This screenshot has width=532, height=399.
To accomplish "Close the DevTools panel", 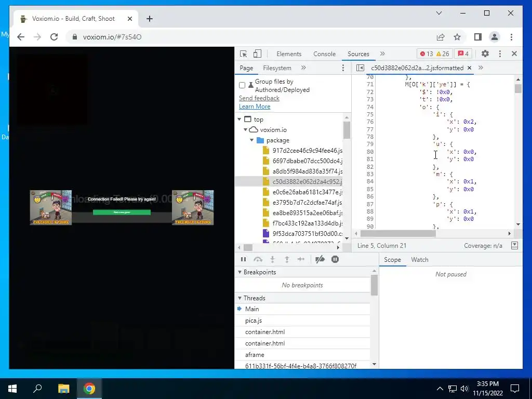I will click(x=514, y=54).
